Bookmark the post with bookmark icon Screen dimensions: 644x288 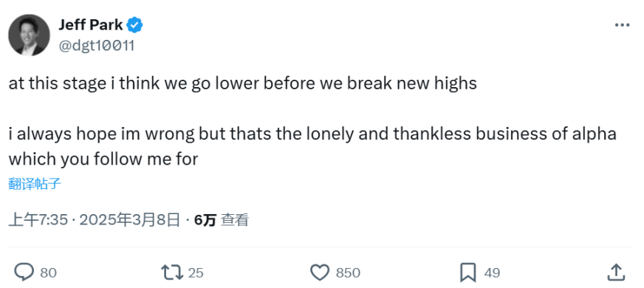click(467, 272)
